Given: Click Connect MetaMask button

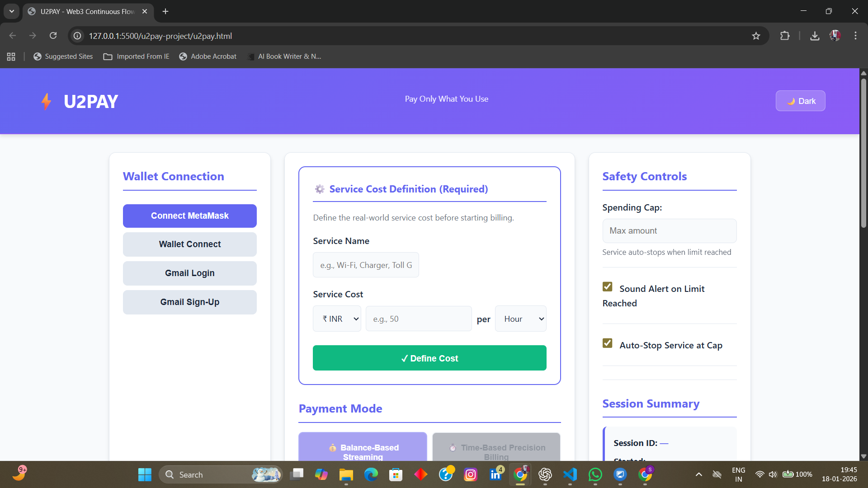Looking at the screenshot, I should click(189, 216).
